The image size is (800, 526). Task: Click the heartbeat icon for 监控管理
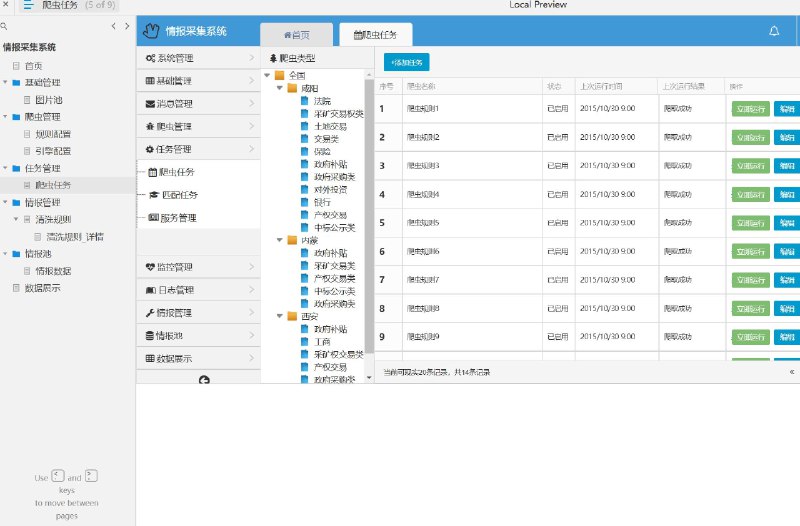point(150,267)
